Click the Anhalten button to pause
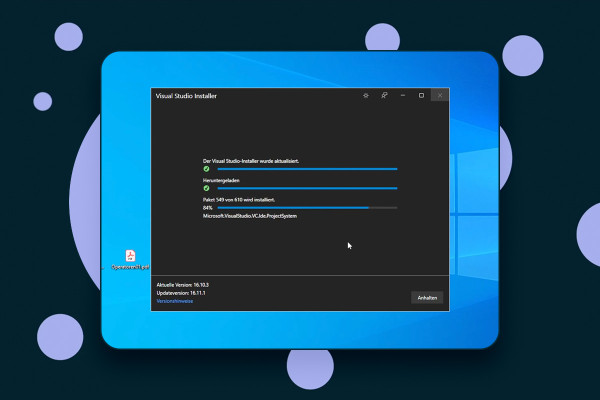Viewport: 600px width, 400px height. pos(427,298)
